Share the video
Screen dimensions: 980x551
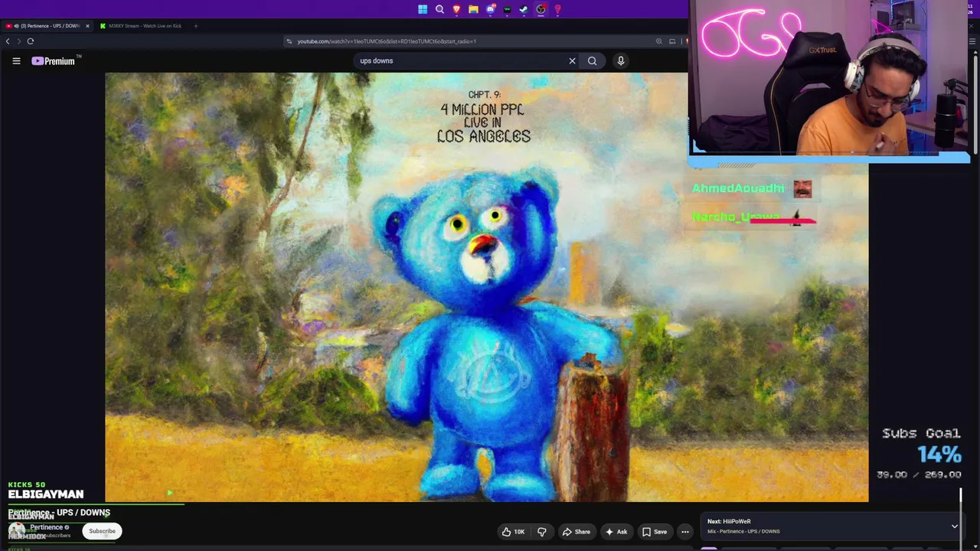[576, 532]
